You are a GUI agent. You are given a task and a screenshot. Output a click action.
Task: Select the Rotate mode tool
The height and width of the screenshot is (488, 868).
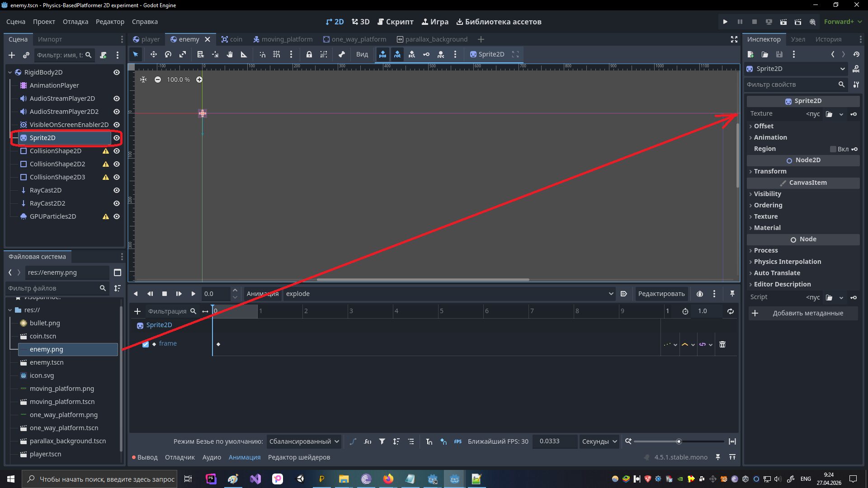(168, 54)
